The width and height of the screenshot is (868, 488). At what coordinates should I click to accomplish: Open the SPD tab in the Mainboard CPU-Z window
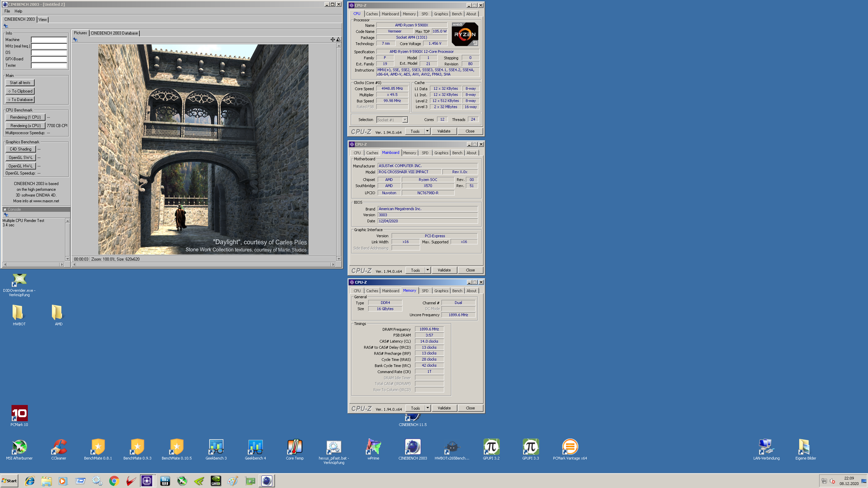425,153
